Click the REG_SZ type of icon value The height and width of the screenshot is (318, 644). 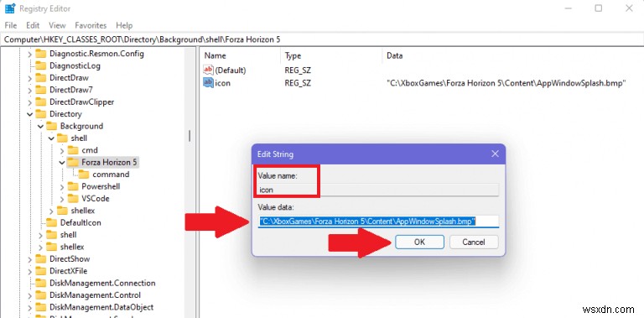tap(298, 83)
